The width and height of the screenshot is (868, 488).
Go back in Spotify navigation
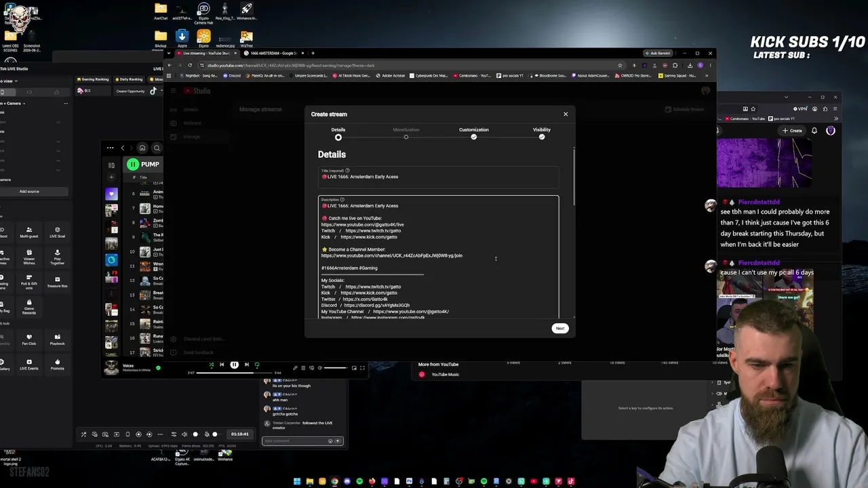(123, 148)
